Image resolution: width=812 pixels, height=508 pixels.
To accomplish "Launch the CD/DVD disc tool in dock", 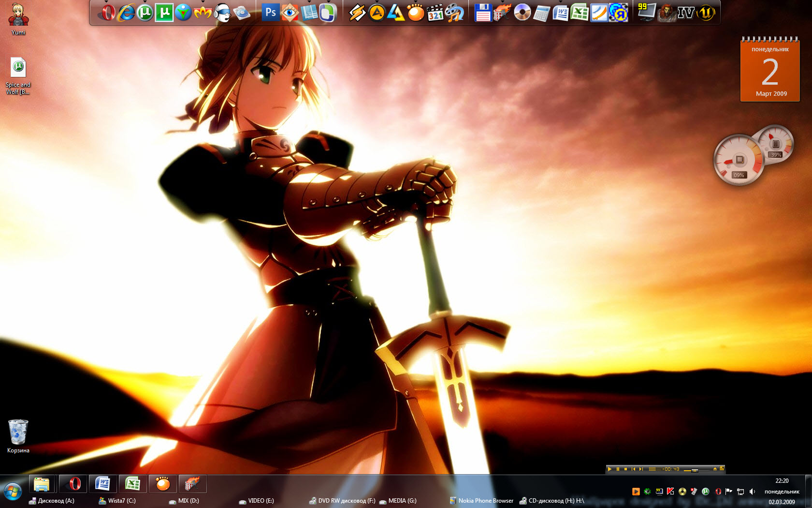I will [x=522, y=13].
